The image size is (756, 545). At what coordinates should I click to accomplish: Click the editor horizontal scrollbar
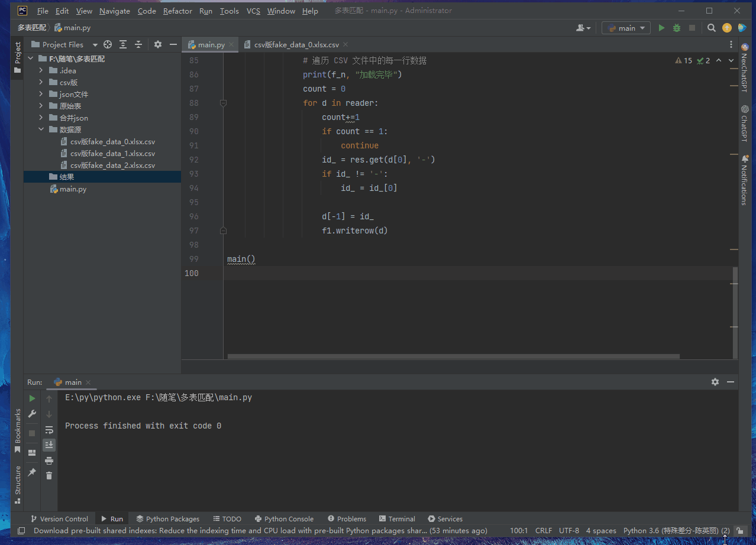pyautogui.click(x=453, y=356)
